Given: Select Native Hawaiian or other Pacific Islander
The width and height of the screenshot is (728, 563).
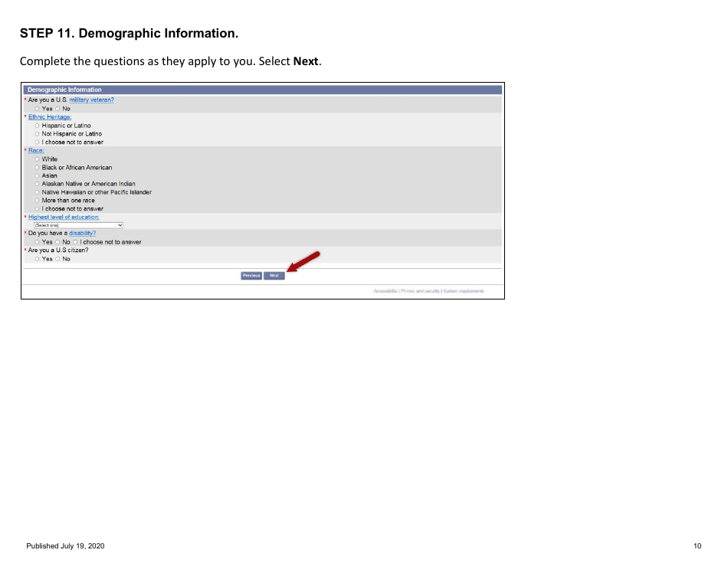Looking at the screenshot, I should [37, 192].
